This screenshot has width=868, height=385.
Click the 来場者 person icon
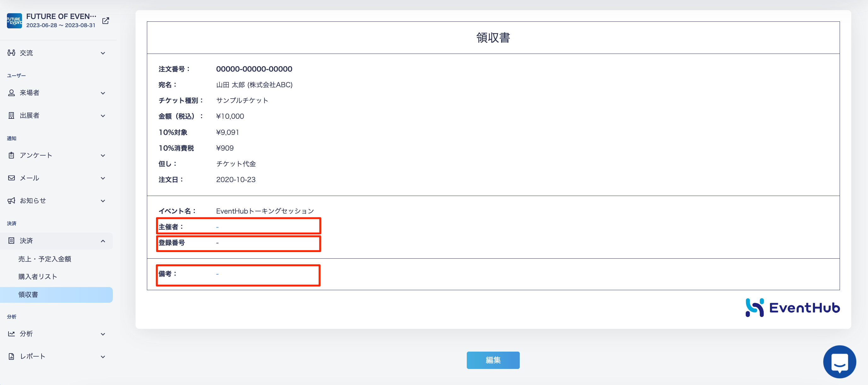click(x=11, y=93)
